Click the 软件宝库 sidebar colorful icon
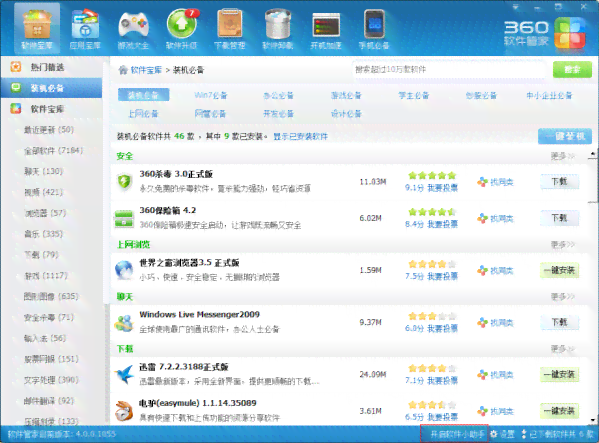The width and height of the screenshot is (599, 443). tap(16, 109)
